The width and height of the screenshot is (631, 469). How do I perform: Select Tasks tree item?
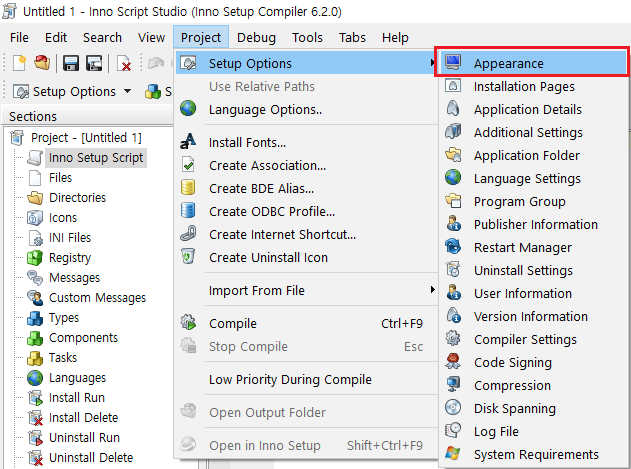click(x=63, y=357)
